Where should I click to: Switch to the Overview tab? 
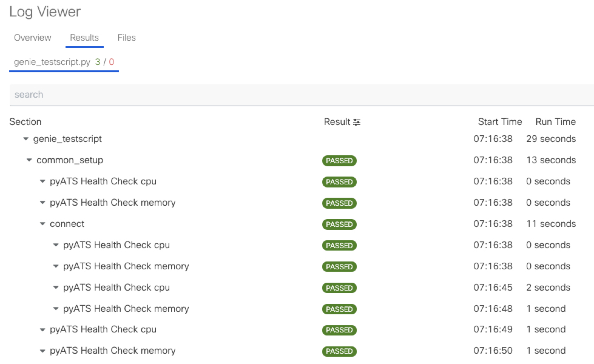[32, 38]
